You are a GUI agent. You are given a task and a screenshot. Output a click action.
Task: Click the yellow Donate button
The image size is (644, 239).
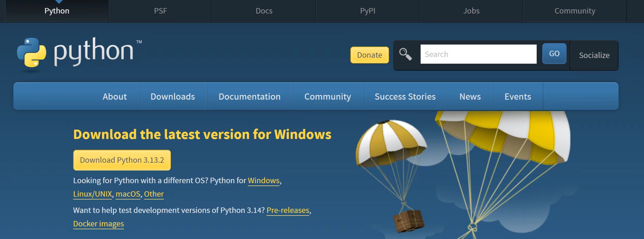(x=370, y=55)
